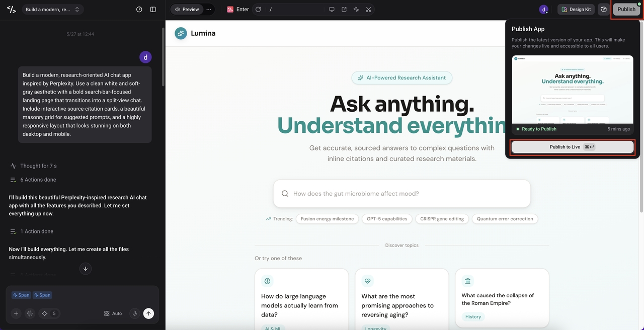Select the 'Quantum error correction' chip

pyautogui.click(x=505, y=219)
